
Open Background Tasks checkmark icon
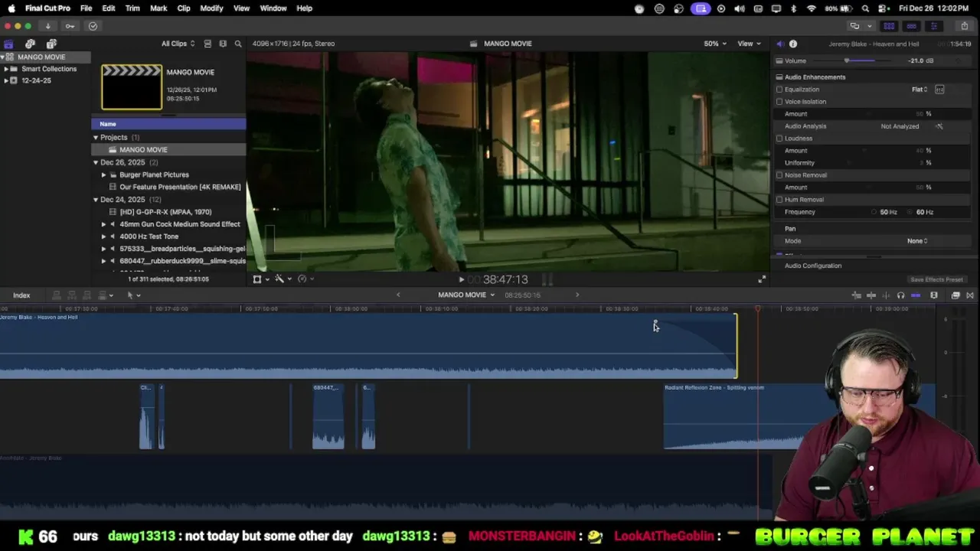point(93,26)
